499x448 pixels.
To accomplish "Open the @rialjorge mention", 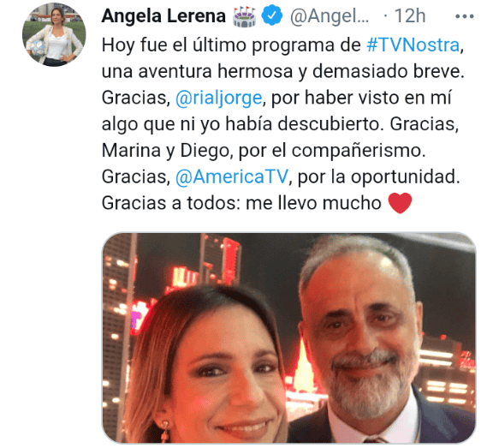I will pyautogui.click(x=218, y=98).
